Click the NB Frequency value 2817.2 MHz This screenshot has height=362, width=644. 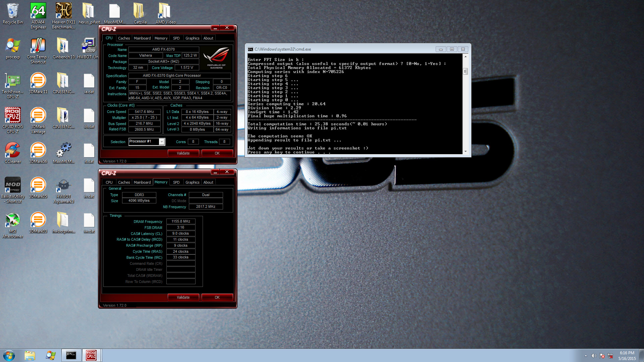click(x=206, y=206)
